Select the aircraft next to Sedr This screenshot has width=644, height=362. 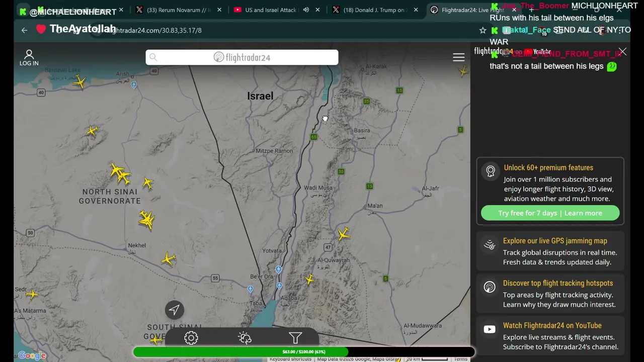coord(32,295)
